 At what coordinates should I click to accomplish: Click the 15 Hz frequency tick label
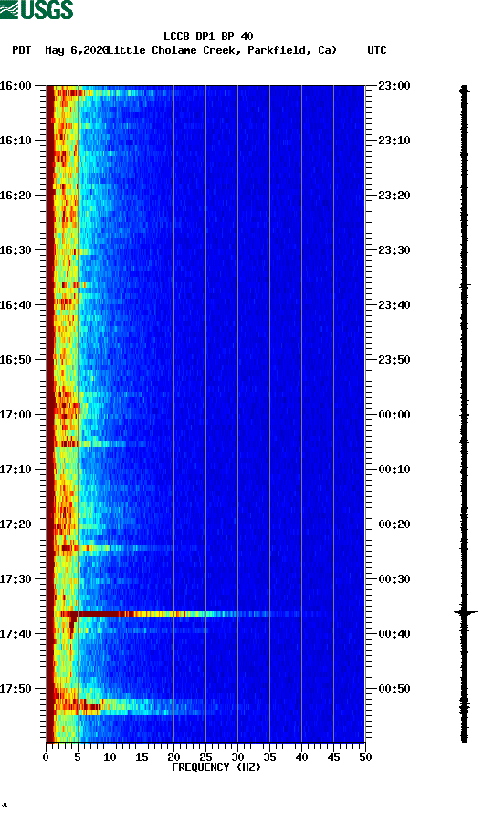coord(142,757)
